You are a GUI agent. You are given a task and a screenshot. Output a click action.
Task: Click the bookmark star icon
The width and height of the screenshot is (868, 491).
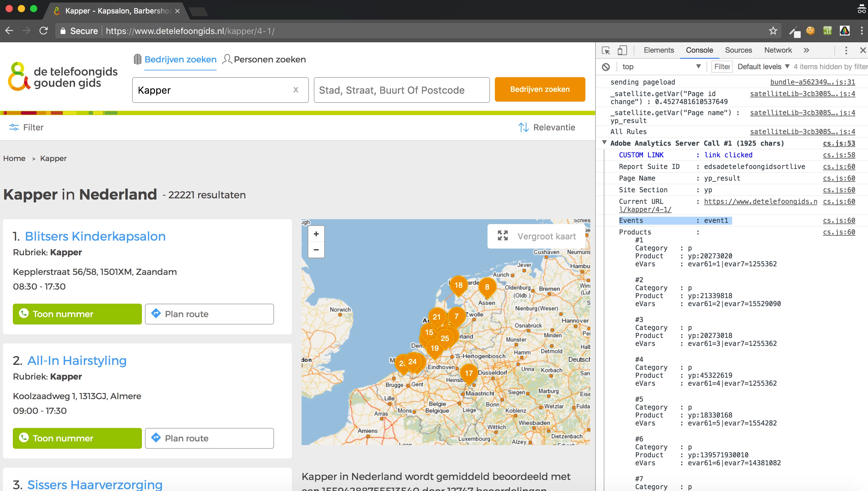tap(773, 31)
